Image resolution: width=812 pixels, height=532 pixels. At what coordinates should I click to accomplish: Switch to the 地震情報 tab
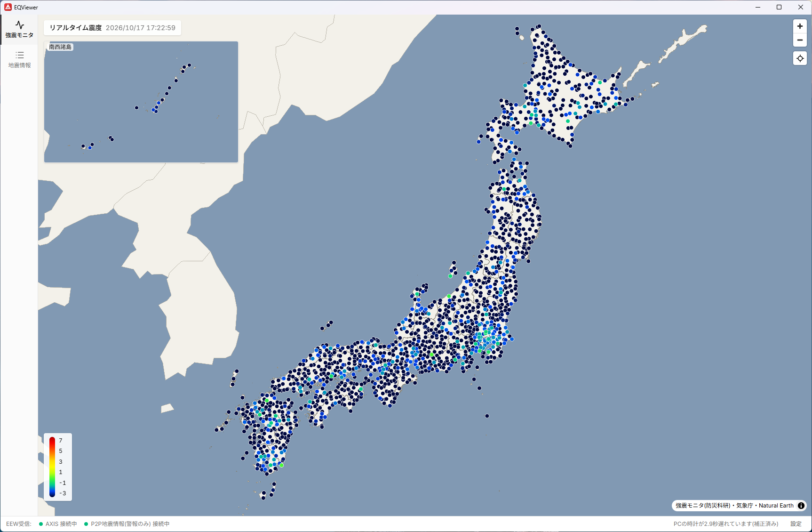coord(19,60)
